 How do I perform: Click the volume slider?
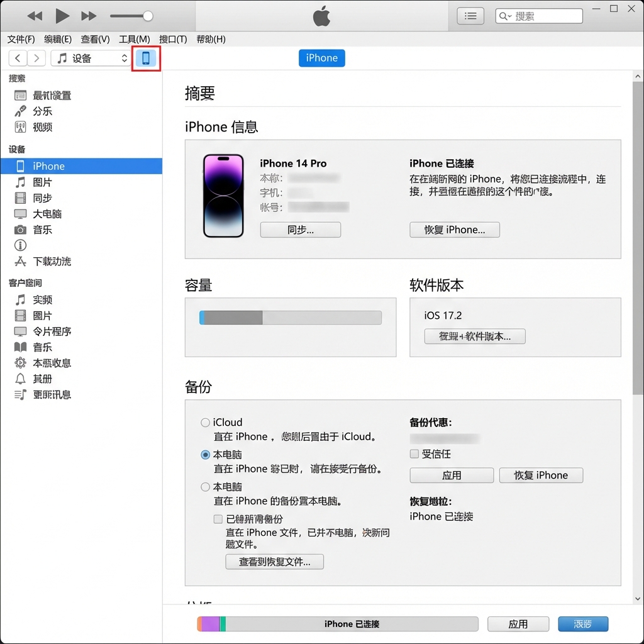pos(131,16)
